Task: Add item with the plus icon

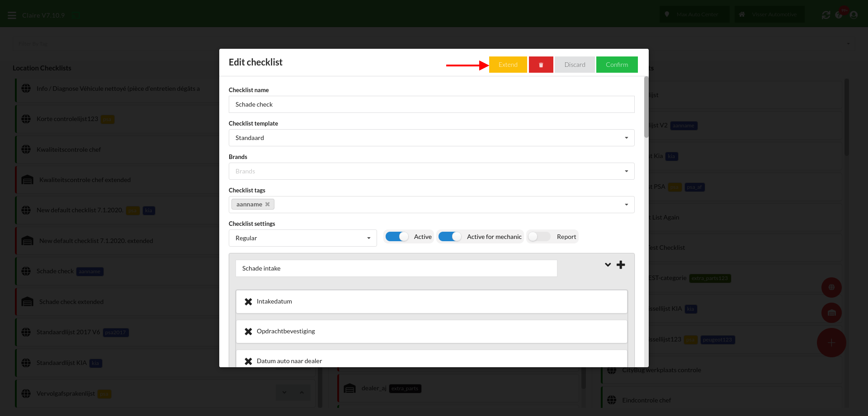Action: [621, 265]
